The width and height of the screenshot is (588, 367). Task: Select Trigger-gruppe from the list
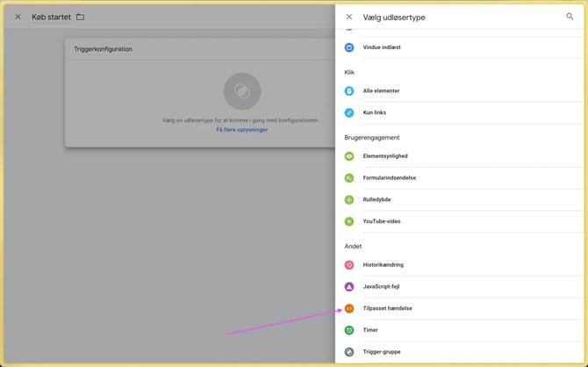click(381, 352)
